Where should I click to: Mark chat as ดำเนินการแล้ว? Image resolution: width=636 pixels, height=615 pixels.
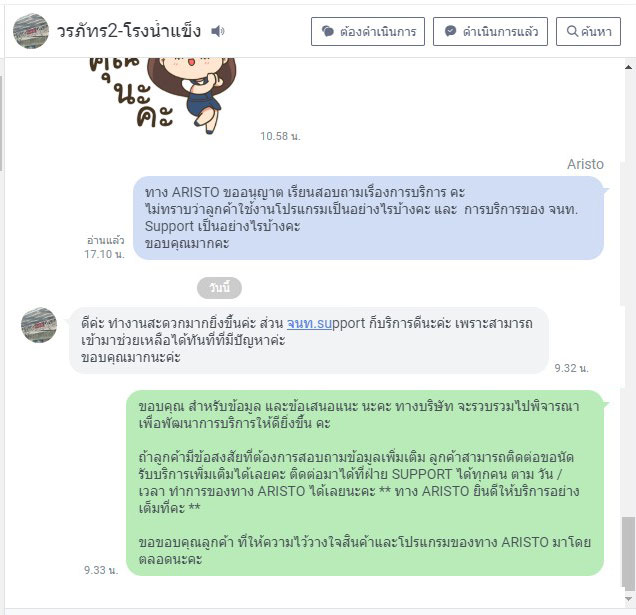tap(490, 31)
